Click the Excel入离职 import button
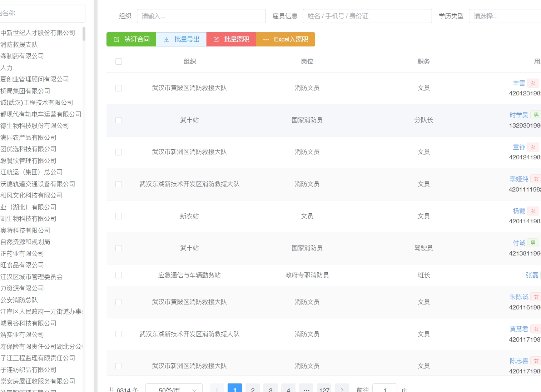 pyautogui.click(x=286, y=39)
